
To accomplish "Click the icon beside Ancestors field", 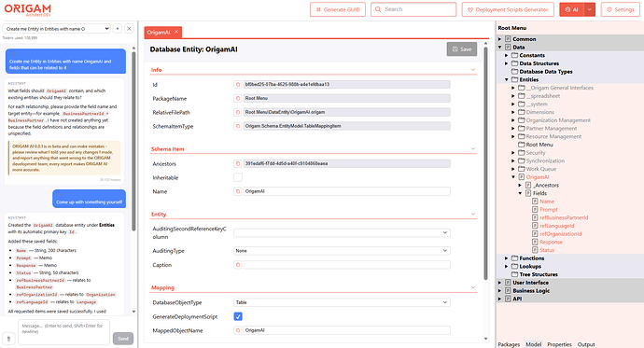I will (237, 164).
